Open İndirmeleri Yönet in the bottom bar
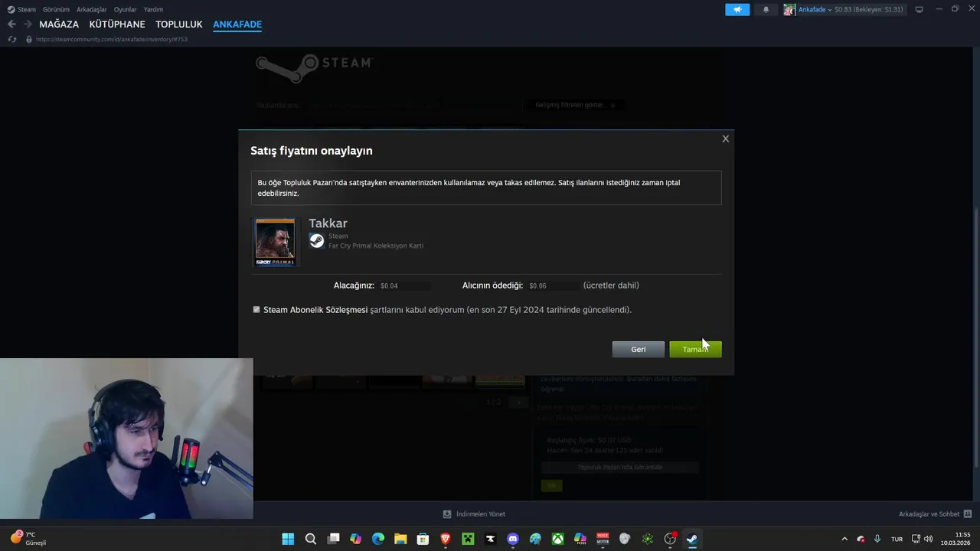Image resolution: width=980 pixels, height=551 pixels. [474, 514]
